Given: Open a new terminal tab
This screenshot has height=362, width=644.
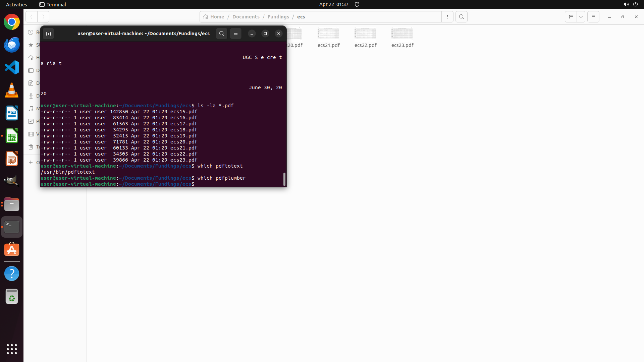Looking at the screenshot, I should pos(48,34).
